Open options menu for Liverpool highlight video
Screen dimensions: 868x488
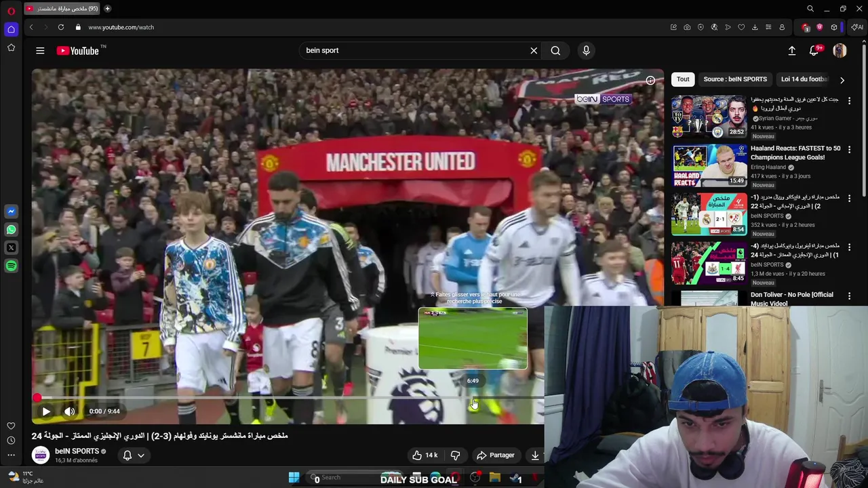849,247
